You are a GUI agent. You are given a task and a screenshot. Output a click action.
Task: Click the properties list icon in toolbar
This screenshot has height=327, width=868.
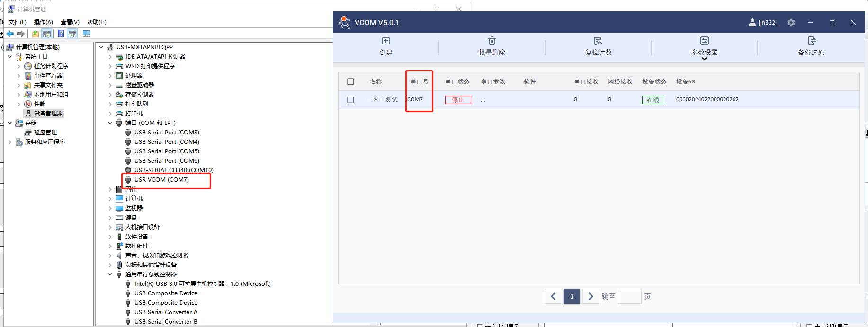[x=72, y=34]
